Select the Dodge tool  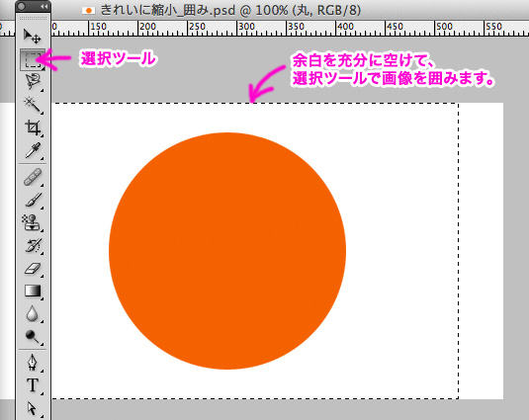pos(33,336)
